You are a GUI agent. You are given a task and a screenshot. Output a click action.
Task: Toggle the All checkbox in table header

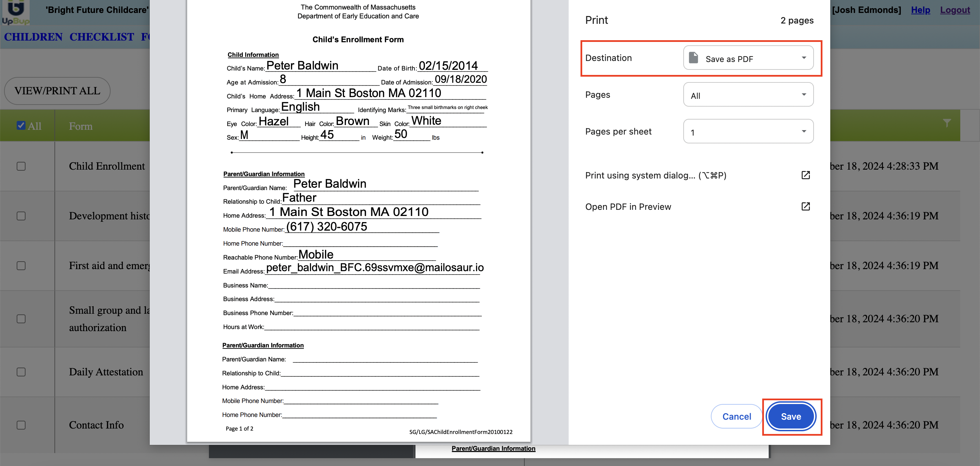pos(21,126)
